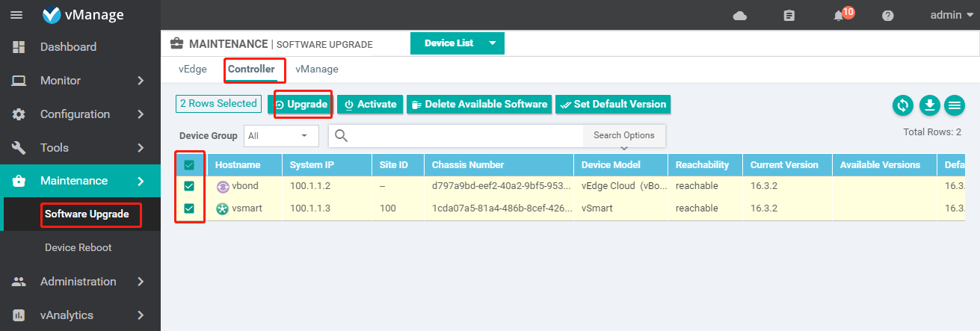This screenshot has width=980, height=331.
Task: Open the Device List dropdown arrow
Action: tap(493, 43)
